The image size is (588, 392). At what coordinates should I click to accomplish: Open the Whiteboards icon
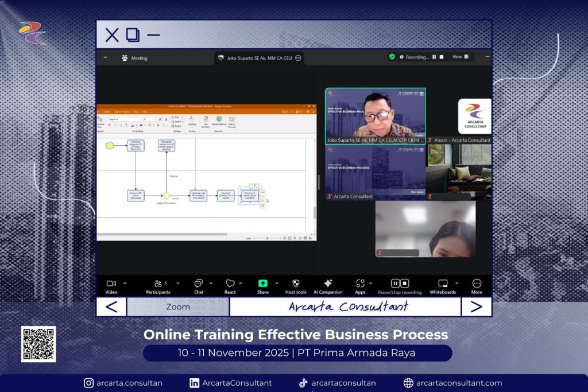(443, 284)
